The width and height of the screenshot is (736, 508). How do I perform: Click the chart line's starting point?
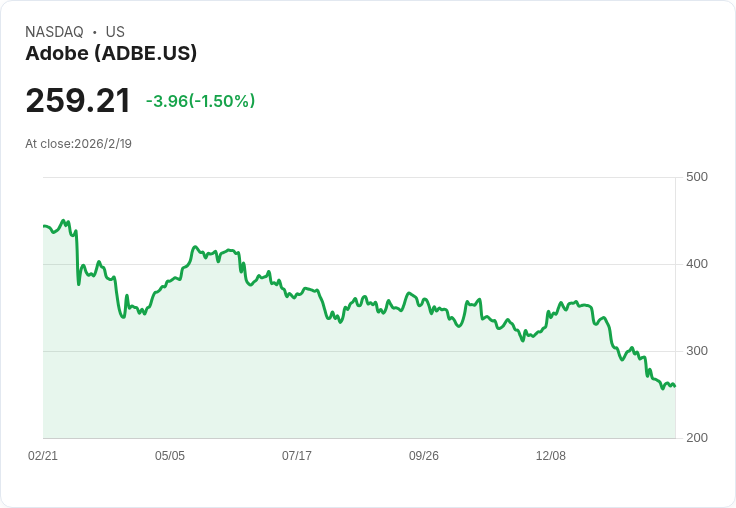44,226
